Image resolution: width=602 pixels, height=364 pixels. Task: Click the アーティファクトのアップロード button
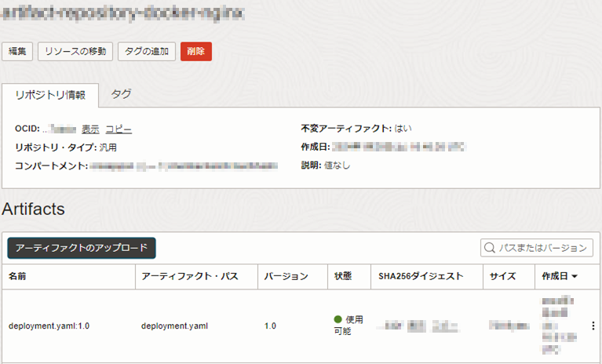coord(82,248)
